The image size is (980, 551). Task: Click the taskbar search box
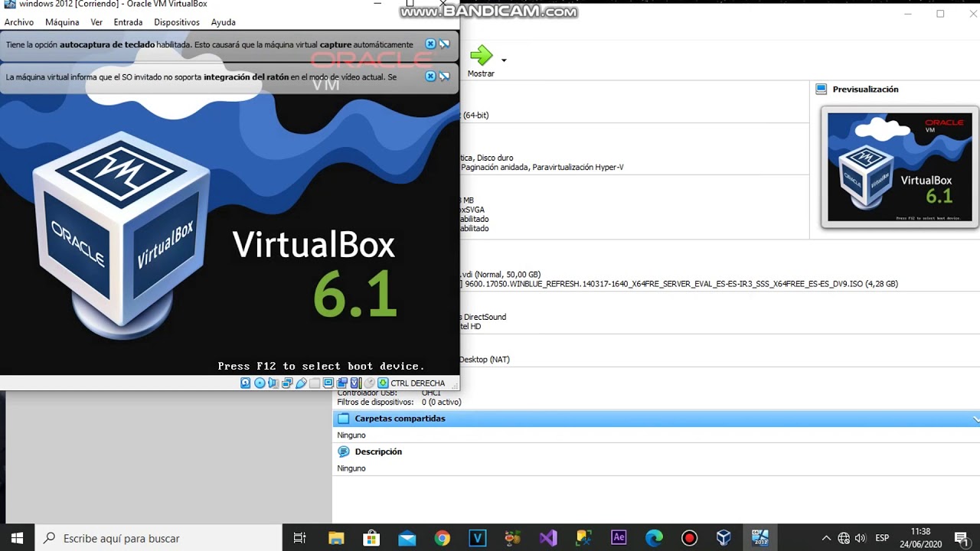pyautogui.click(x=158, y=538)
